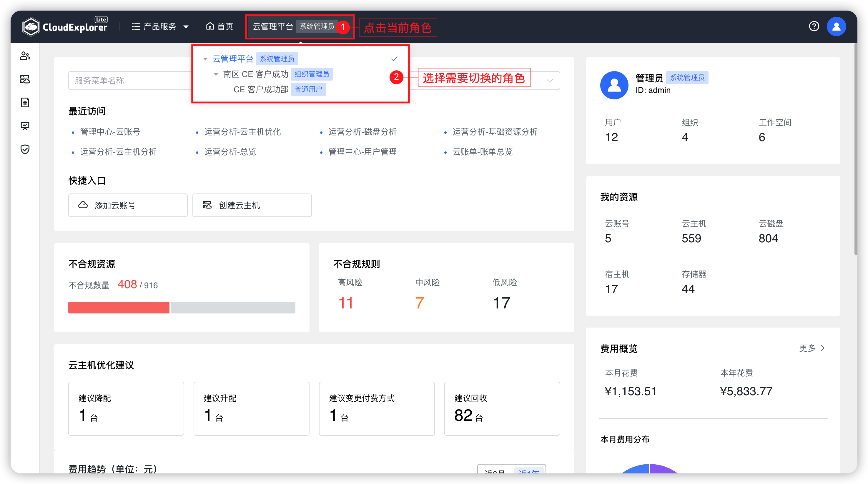Open the 建议降配 1 台 card
868x484 pixels.
pos(126,408)
